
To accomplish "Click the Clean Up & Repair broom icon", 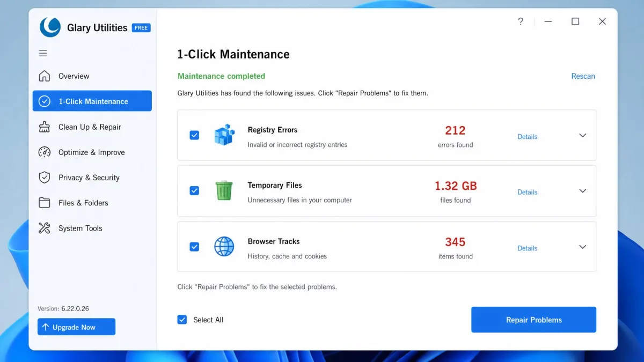I will [45, 127].
